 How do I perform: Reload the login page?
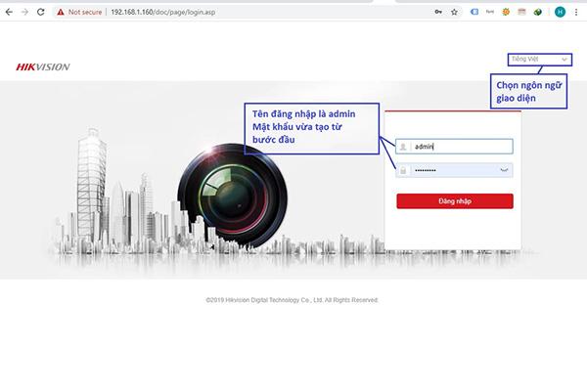(x=41, y=12)
